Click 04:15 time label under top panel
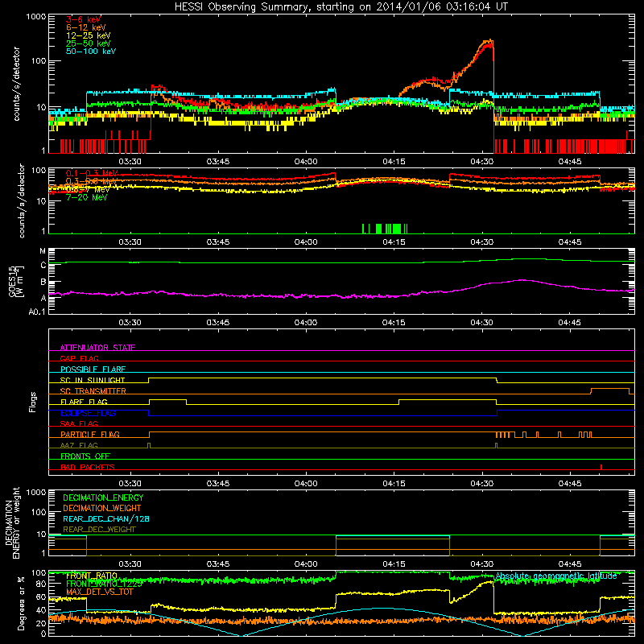644x644 pixels. coord(394,162)
